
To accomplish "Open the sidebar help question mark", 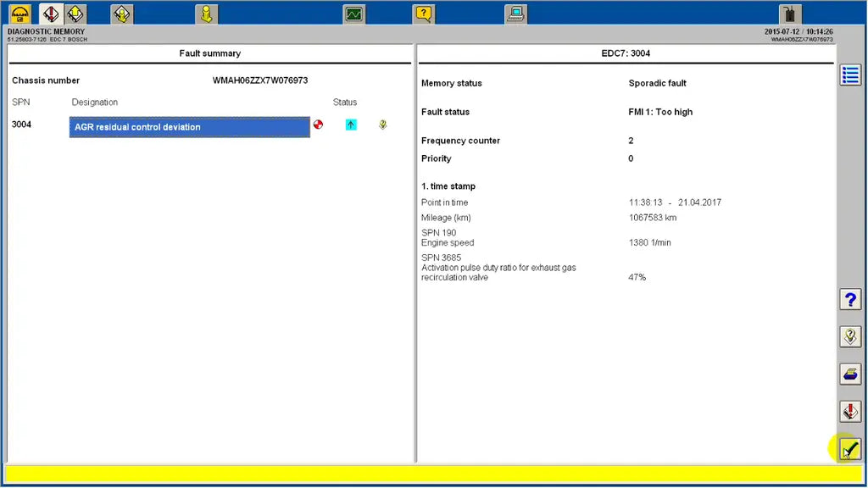I will click(850, 299).
